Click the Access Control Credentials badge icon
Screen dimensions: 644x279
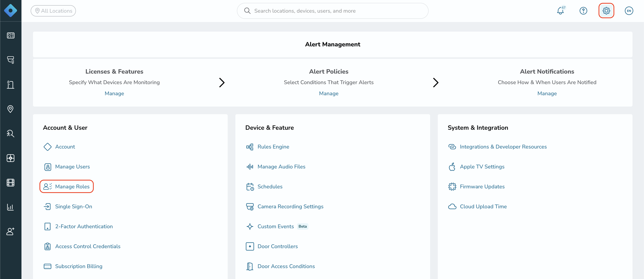point(48,246)
